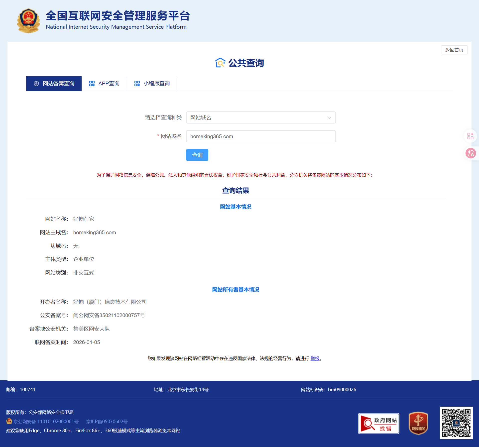Click the shield icon in 网站备案查询 tab
This screenshot has width=479, height=448.
[36, 84]
